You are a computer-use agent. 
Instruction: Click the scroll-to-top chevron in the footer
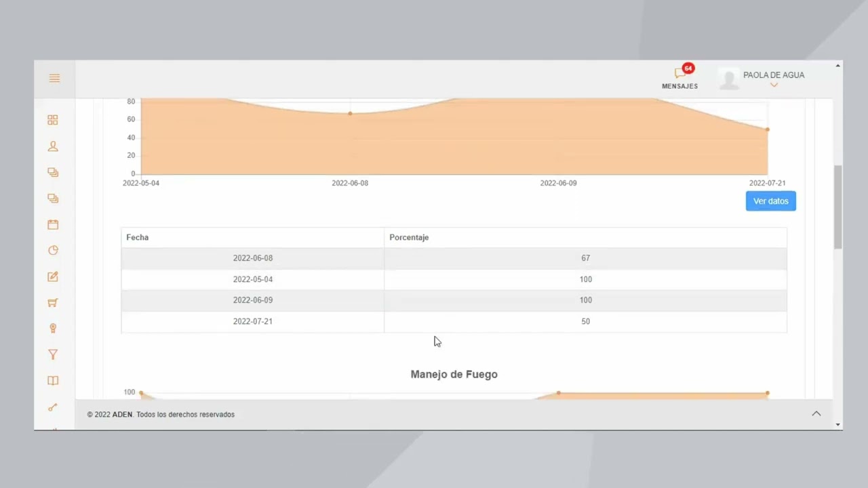pos(816,413)
